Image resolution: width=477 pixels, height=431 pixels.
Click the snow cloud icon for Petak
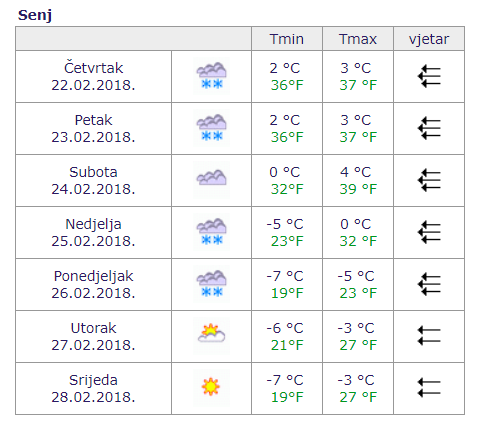pyautogui.click(x=211, y=128)
